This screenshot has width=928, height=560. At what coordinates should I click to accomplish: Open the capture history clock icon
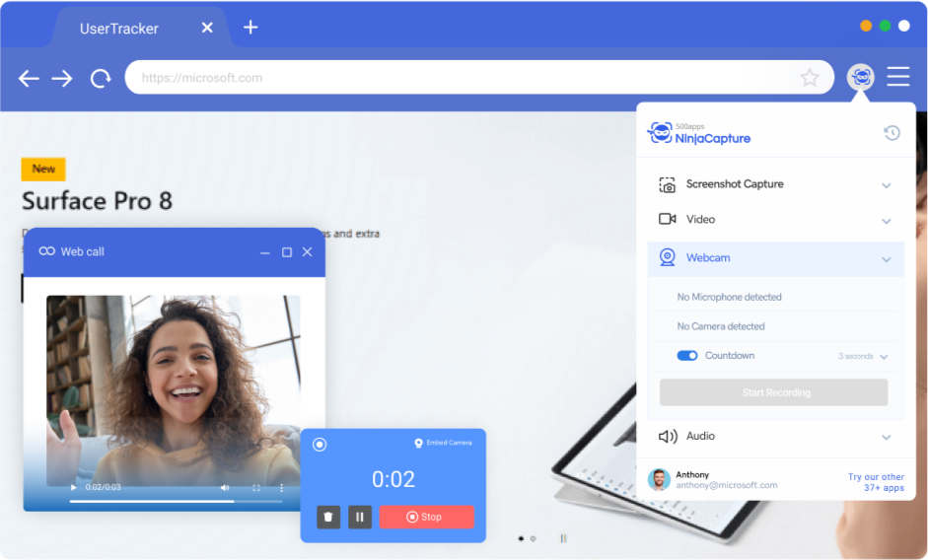click(892, 133)
